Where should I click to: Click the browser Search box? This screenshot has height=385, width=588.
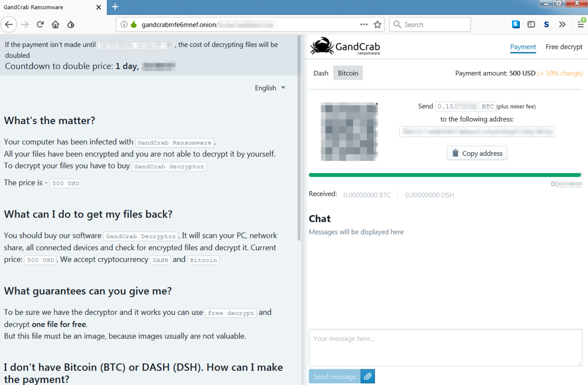430,25
